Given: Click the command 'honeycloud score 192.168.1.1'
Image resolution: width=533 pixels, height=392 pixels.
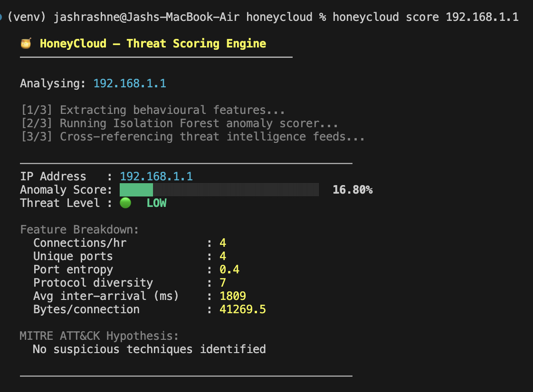Looking at the screenshot, I should [x=425, y=17].
